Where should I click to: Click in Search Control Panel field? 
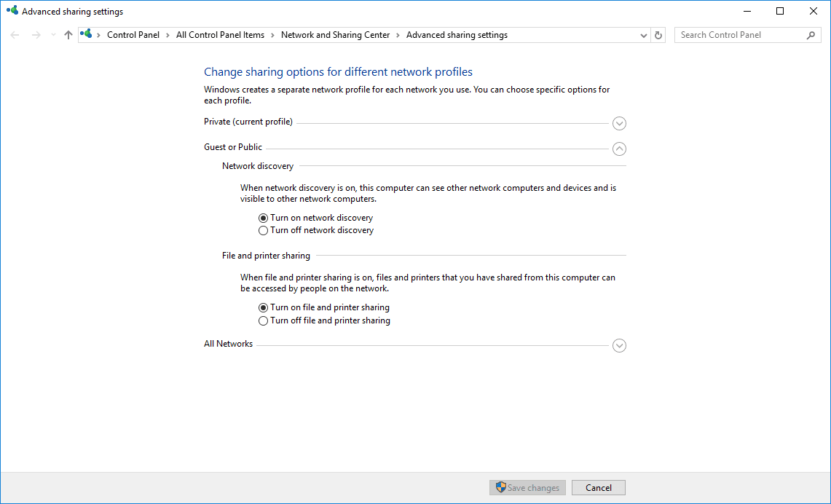(739, 35)
